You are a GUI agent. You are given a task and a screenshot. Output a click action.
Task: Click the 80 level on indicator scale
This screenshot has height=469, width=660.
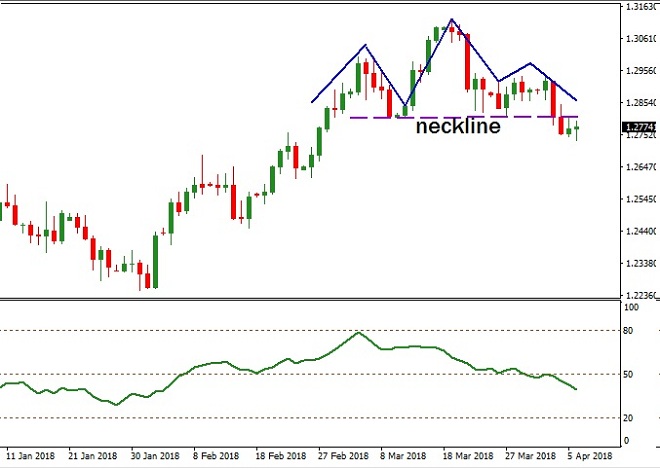click(x=628, y=331)
